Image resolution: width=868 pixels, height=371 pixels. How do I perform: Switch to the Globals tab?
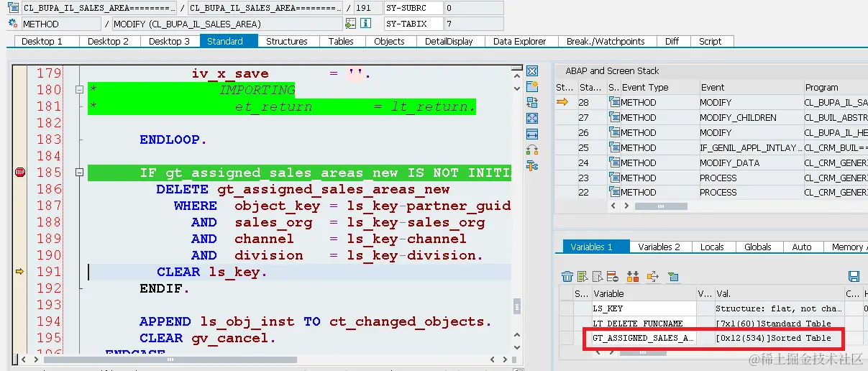(x=758, y=247)
